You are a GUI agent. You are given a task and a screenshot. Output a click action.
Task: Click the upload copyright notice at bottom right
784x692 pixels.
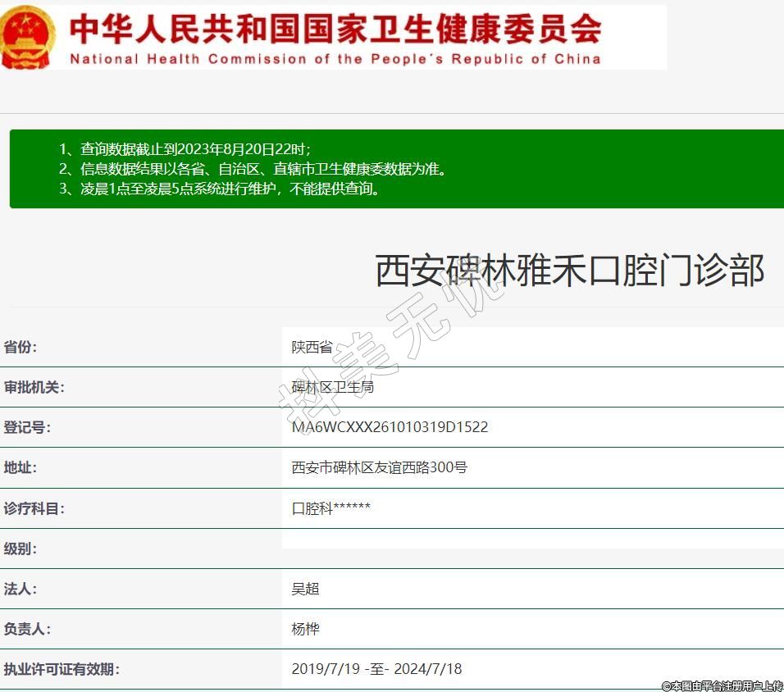tap(722, 685)
